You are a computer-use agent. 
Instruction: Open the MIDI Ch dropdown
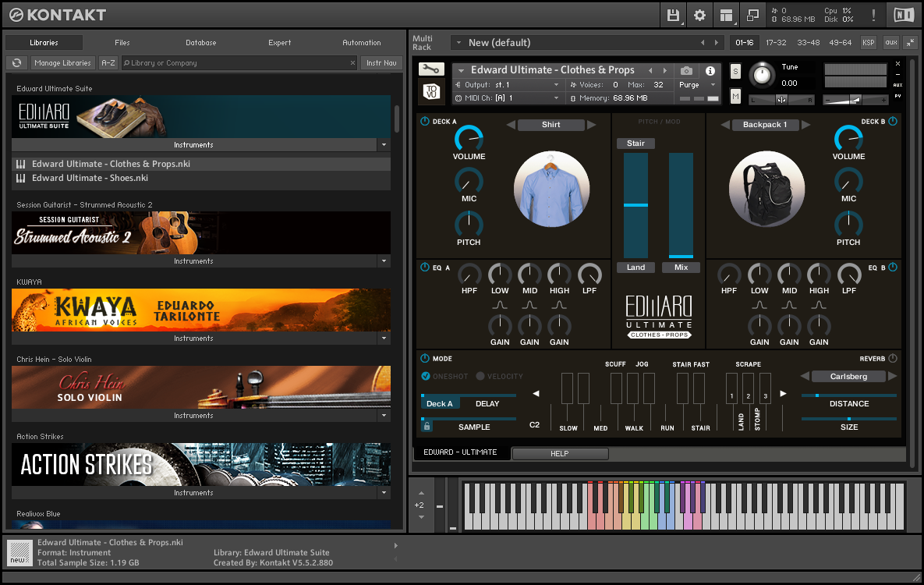pos(556,98)
